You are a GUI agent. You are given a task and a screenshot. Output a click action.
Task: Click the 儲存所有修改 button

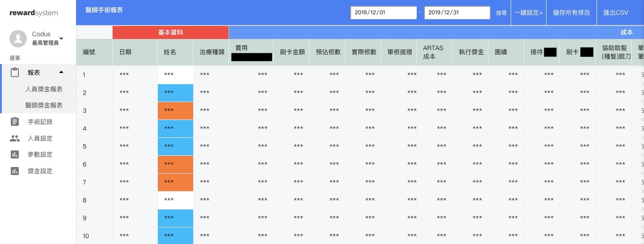[572, 13]
